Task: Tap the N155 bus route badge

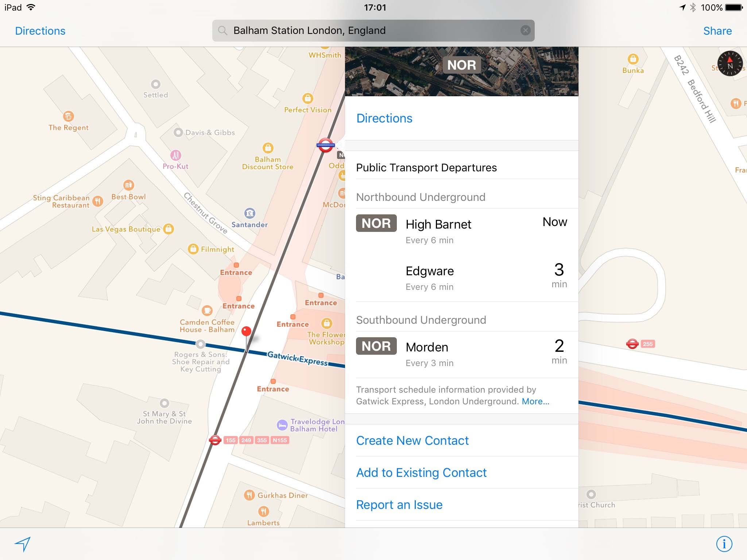Action: coord(280,440)
